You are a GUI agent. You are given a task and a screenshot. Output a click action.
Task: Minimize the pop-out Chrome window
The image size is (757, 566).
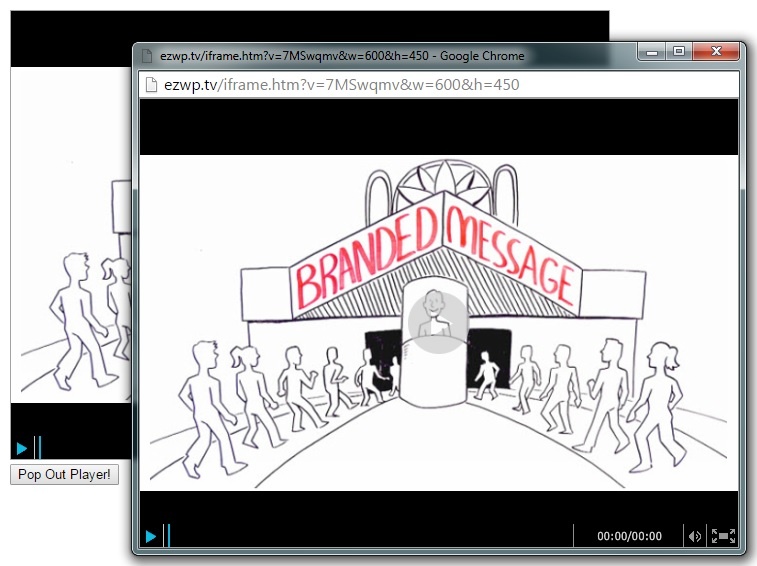tap(653, 52)
